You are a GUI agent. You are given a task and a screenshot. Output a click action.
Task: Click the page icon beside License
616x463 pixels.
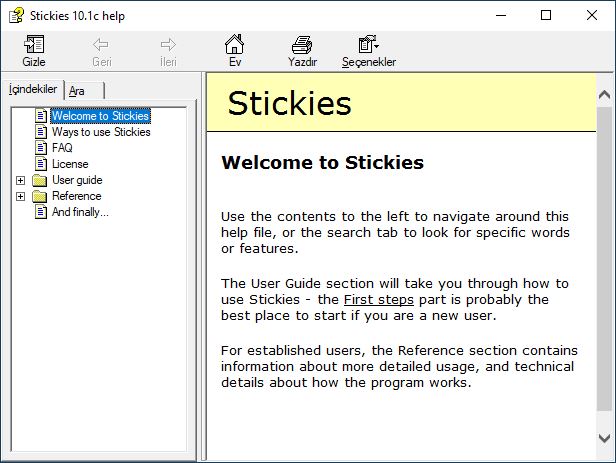click(41, 164)
